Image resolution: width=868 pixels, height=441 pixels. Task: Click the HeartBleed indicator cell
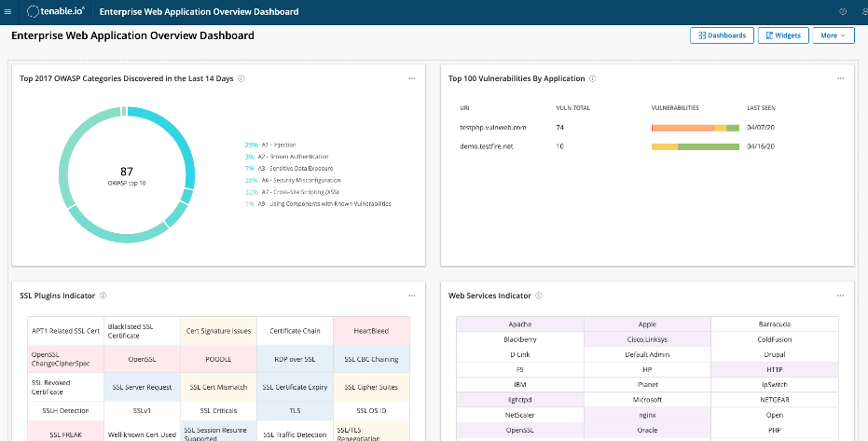click(371, 331)
